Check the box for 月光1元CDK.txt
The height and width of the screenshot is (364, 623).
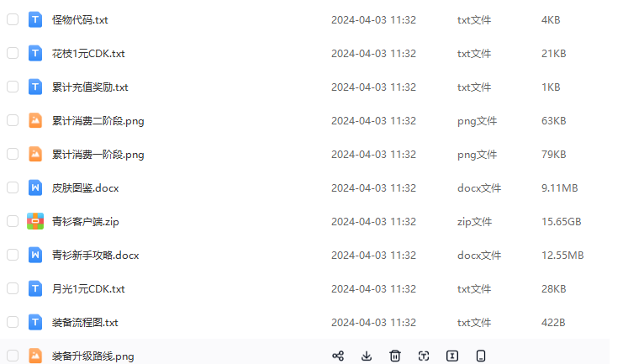coord(13,288)
